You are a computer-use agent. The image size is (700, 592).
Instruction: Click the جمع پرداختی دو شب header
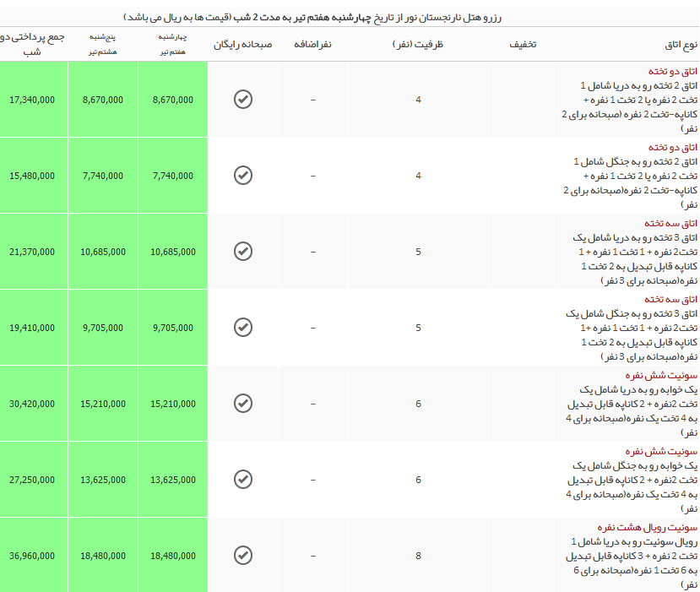(32, 44)
